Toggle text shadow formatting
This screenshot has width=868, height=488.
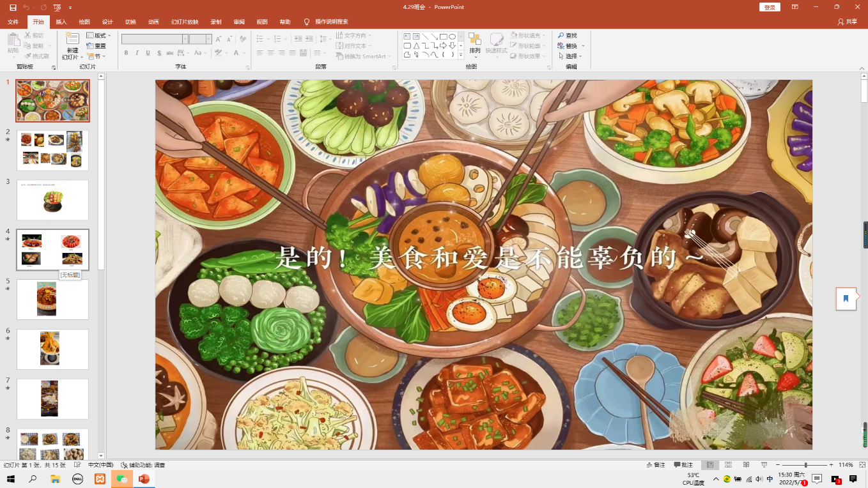click(159, 53)
